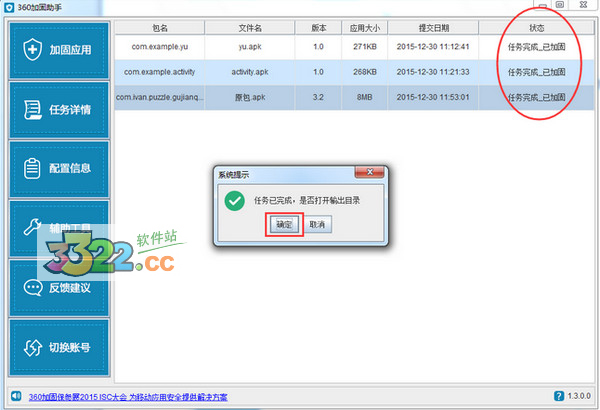The image size is (600, 410).
Task: Click the blue help question mark icon
Action: 559,396
